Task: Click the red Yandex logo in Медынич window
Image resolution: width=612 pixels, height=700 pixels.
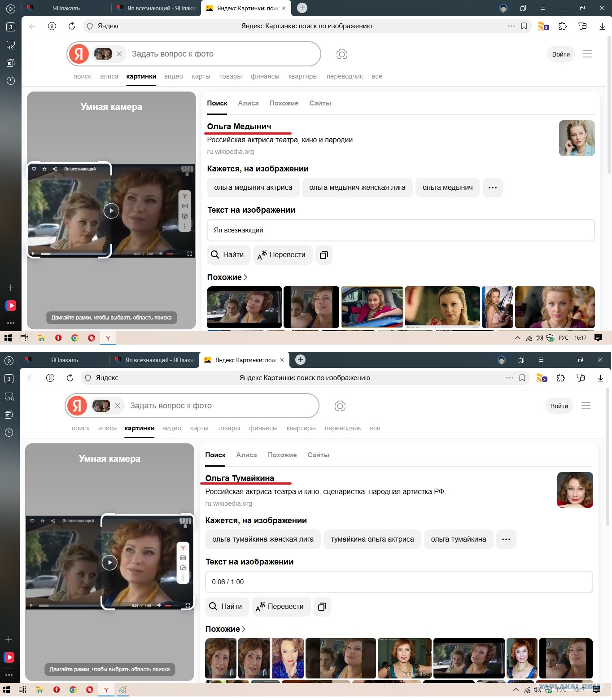Action: coord(79,54)
